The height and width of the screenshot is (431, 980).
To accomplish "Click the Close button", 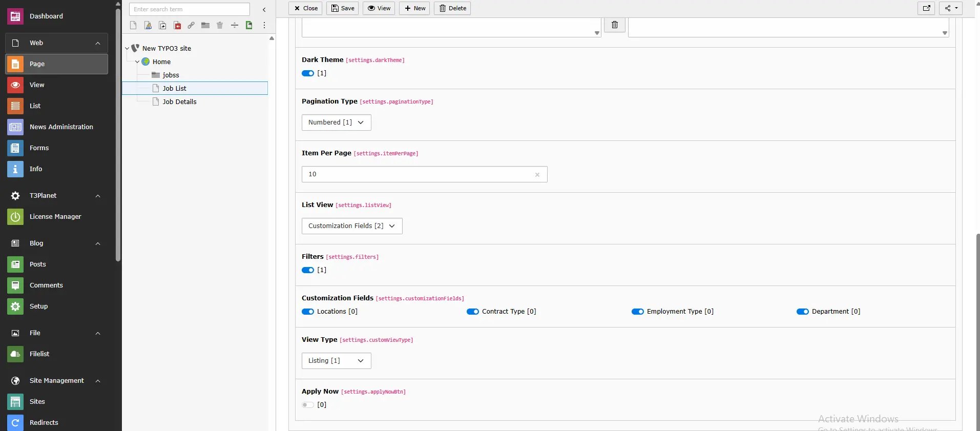I will 305,8.
